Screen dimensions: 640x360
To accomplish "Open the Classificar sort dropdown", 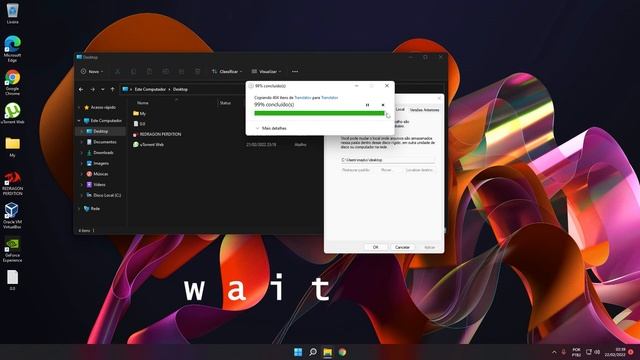I will (x=227, y=71).
